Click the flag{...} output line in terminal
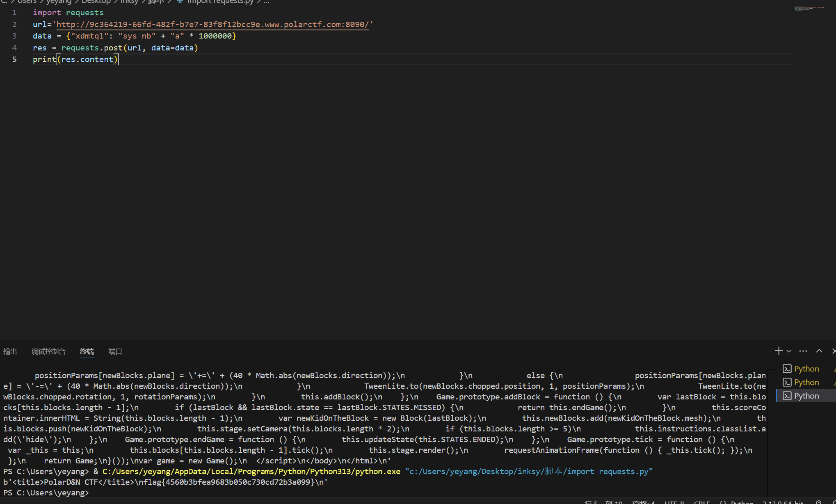This screenshot has height=504, width=836. pyautogui.click(x=166, y=482)
